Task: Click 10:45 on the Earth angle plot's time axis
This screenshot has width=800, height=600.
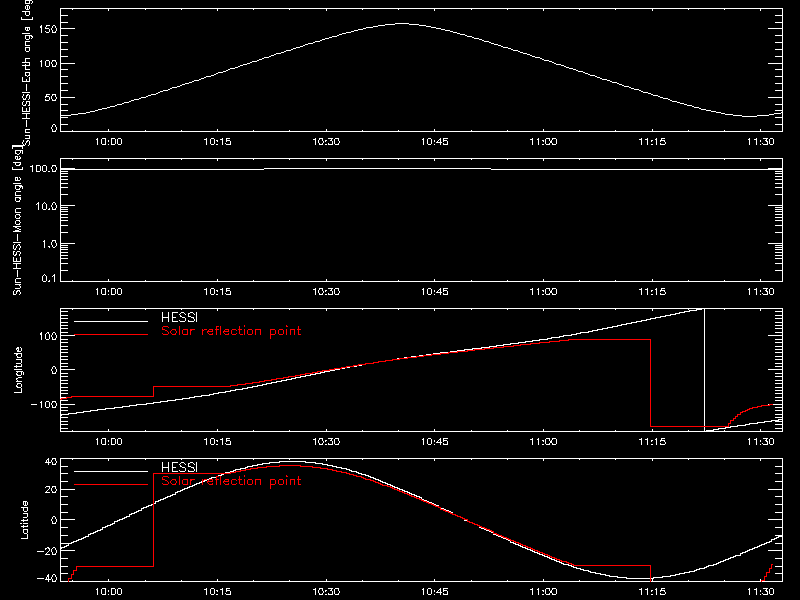Action: coord(435,141)
